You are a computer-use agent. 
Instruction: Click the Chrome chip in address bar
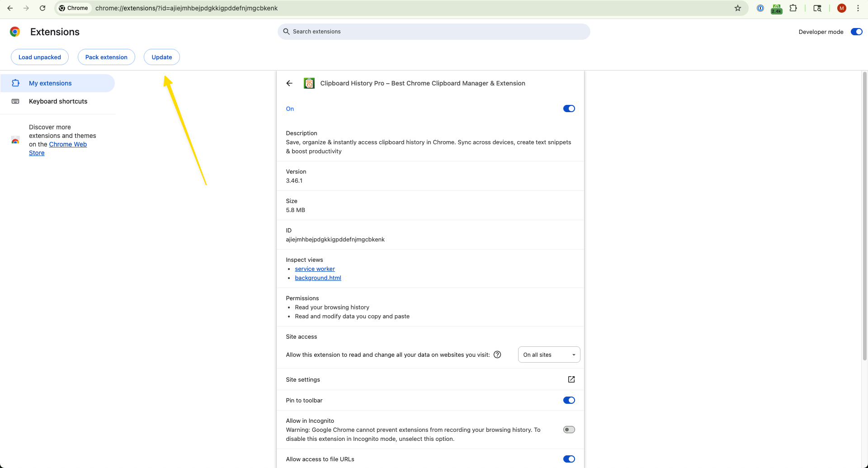[x=74, y=8]
